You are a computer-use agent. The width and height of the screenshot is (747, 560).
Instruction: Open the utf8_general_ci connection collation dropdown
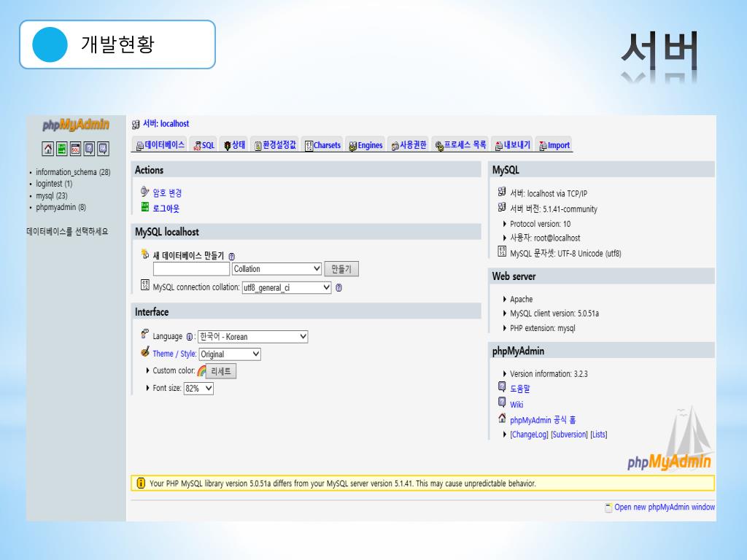click(286, 287)
